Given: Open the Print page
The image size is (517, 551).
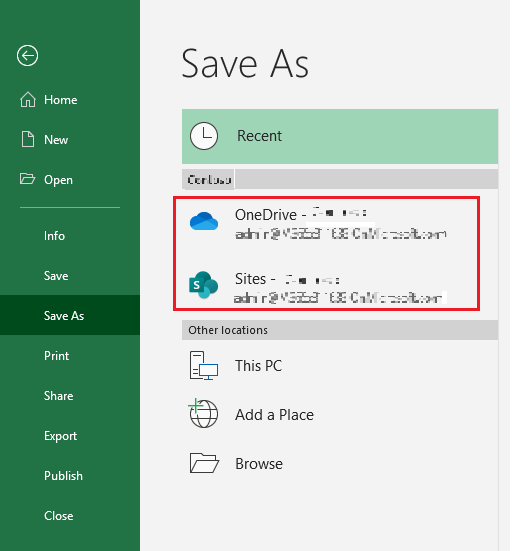Looking at the screenshot, I should pos(70,356).
